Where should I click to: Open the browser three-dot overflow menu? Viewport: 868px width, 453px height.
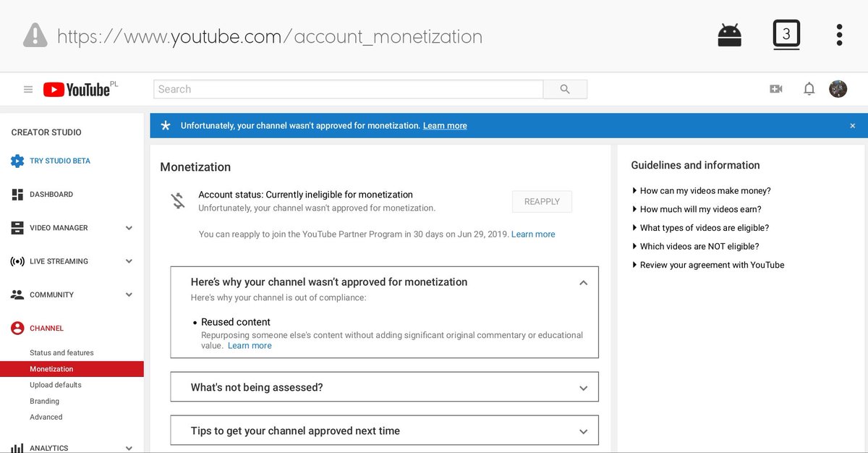coord(839,35)
